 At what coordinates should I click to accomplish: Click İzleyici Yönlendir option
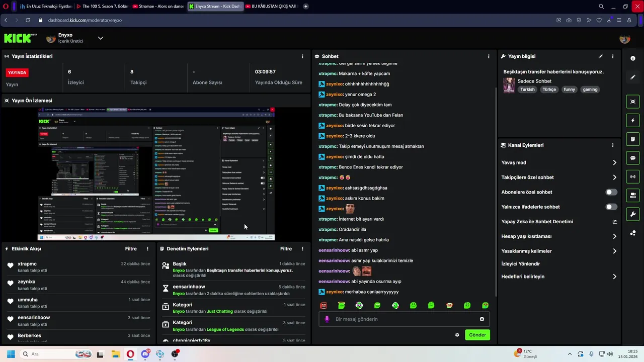pyautogui.click(x=521, y=264)
